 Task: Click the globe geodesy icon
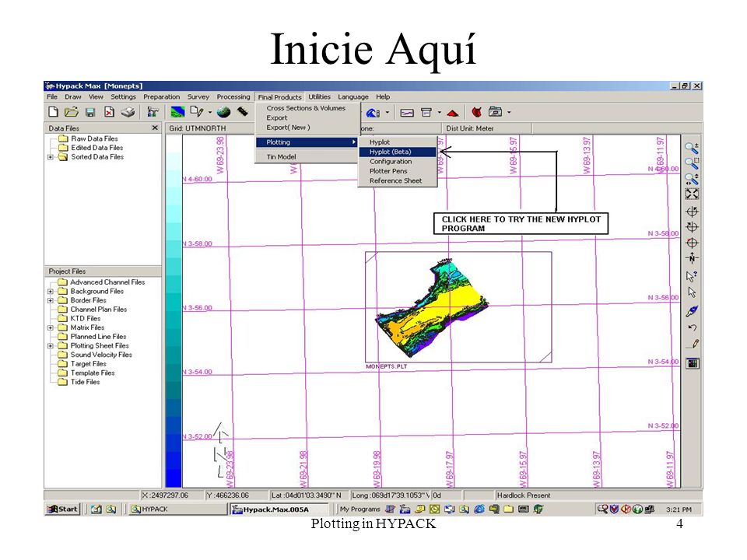pos(223,112)
